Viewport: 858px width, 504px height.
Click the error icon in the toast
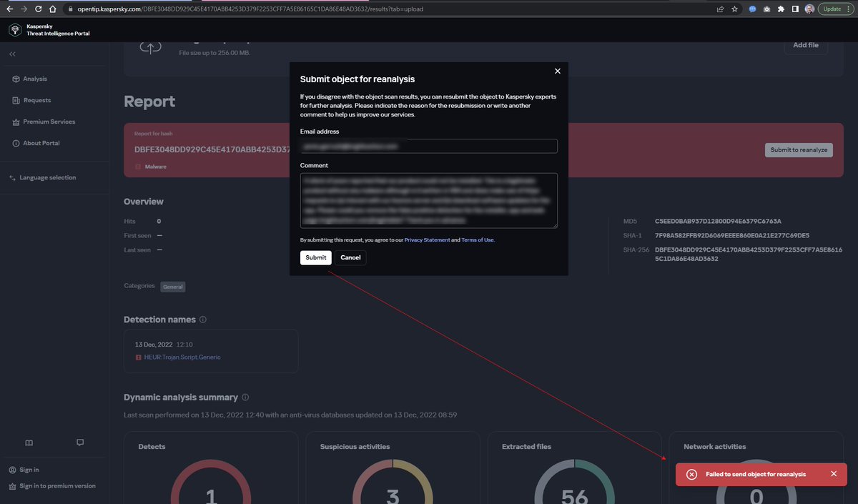click(x=691, y=474)
